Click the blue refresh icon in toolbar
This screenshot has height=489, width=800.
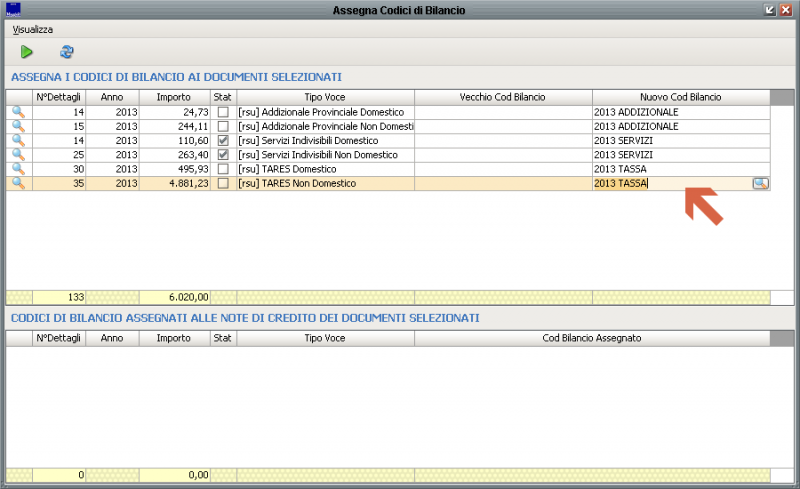[x=67, y=52]
